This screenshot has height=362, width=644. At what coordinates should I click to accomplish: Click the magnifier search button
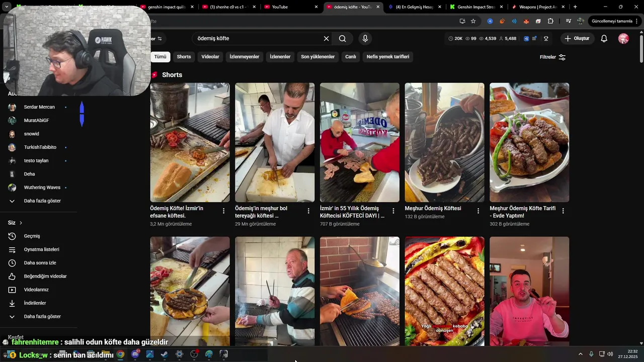343,39
